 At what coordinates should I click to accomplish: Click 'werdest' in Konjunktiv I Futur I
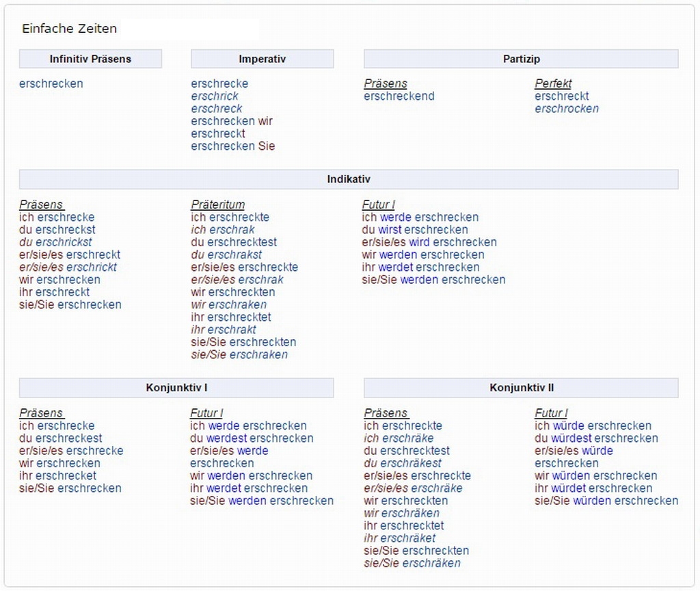[x=226, y=438]
